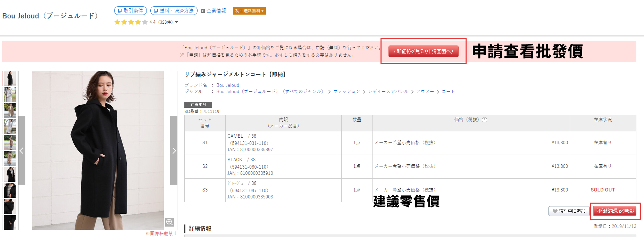Click 卸価格を見る(申請) button below the table
644x237 pixels.
(615, 211)
